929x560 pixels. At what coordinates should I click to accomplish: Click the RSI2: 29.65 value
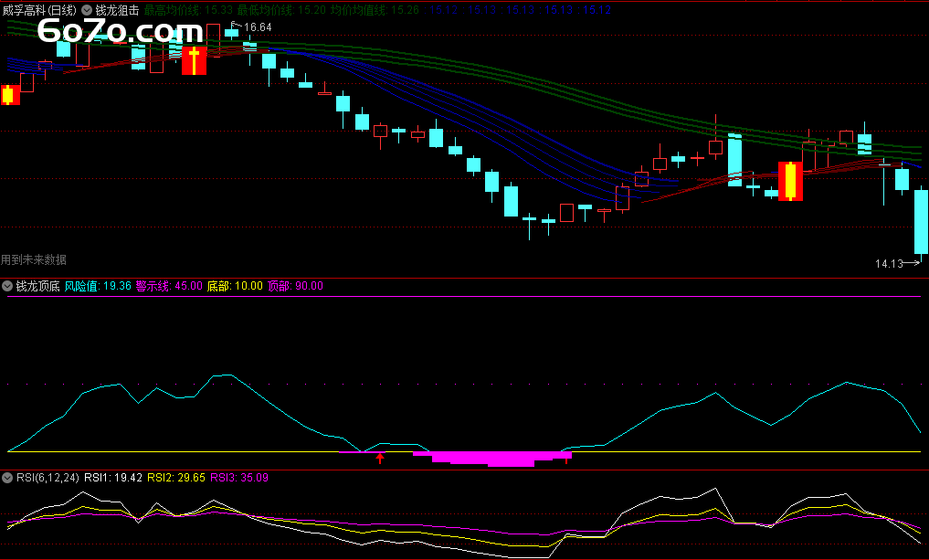[176, 478]
